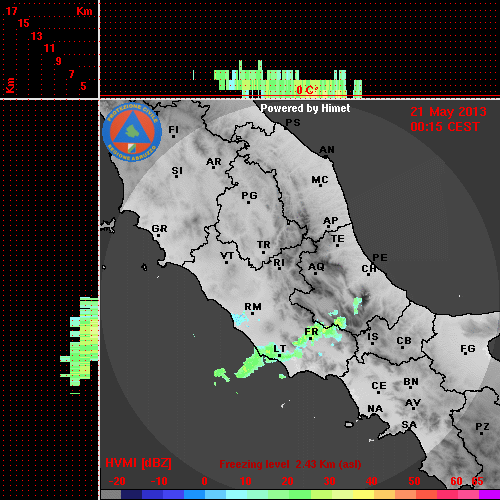500x500 pixels.
Task: Click the '0 C°' freezing line label
Action: [307, 90]
